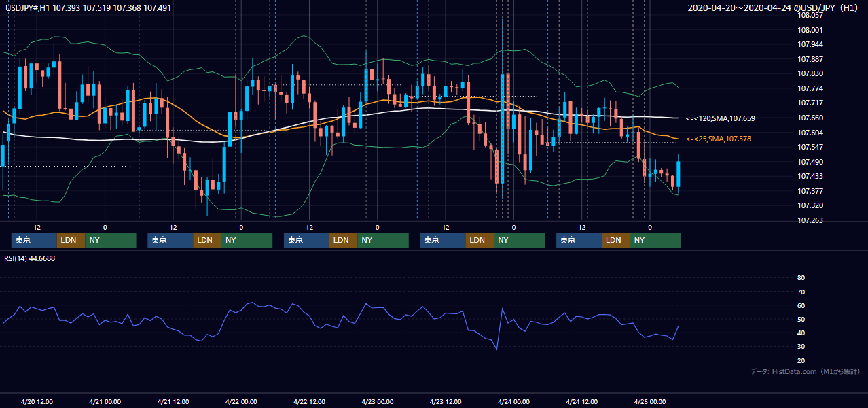The image size is (868, 408).
Task: Select the 4/22 00:00 date label
Action: coord(241,401)
